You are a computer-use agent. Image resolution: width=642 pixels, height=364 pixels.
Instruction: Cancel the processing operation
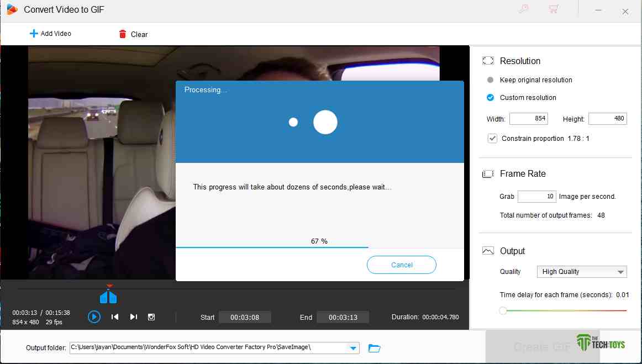(401, 265)
